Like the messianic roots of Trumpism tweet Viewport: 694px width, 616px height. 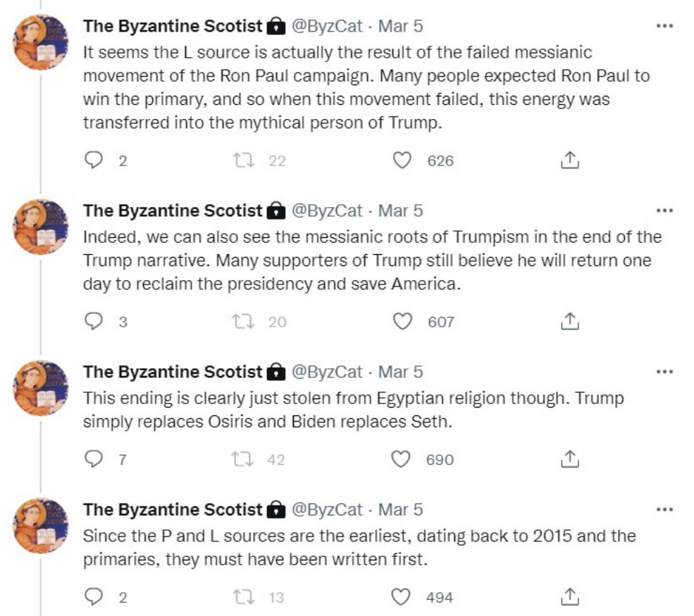pyautogui.click(x=402, y=322)
